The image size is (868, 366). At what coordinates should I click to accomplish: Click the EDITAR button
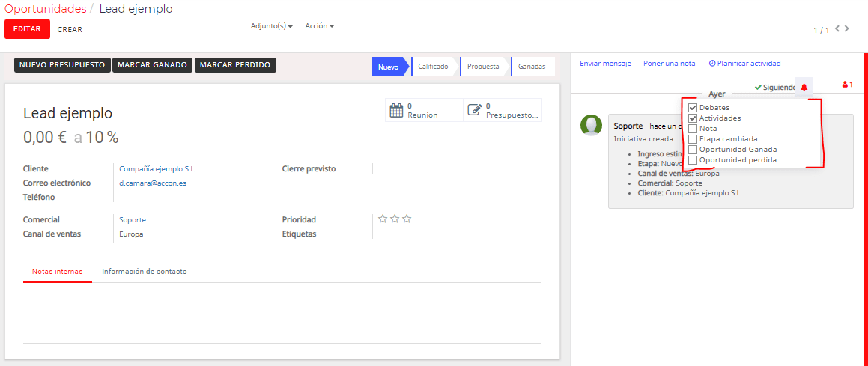tap(27, 29)
